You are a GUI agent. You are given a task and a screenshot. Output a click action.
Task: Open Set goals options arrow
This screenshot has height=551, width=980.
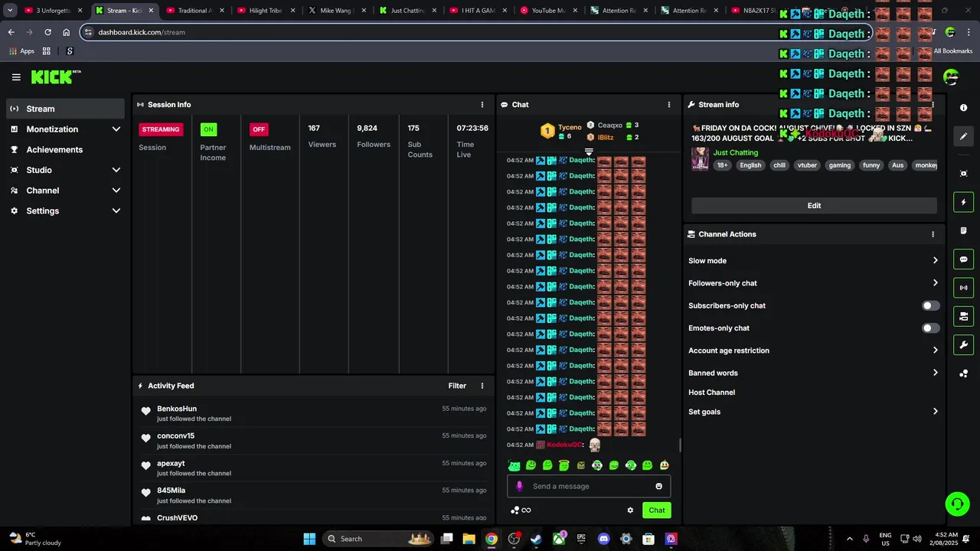coord(935,412)
